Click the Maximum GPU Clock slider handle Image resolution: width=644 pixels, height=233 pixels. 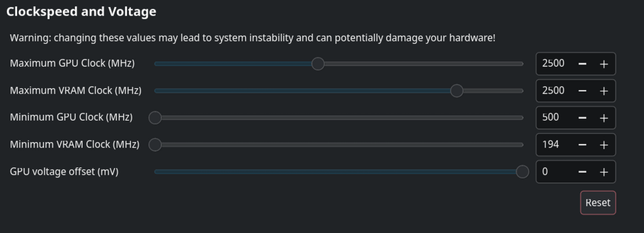point(318,63)
